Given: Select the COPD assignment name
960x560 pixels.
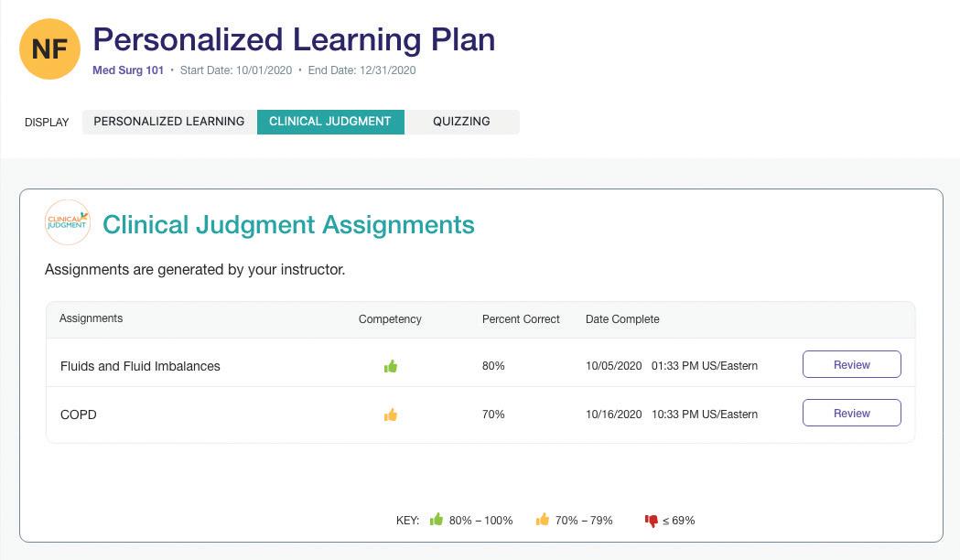Looking at the screenshot, I should coord(79,415).
